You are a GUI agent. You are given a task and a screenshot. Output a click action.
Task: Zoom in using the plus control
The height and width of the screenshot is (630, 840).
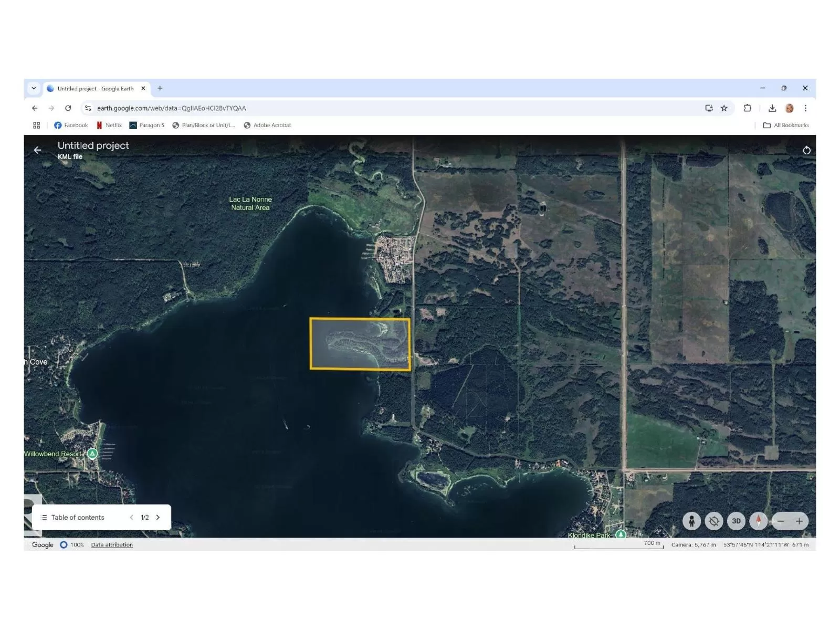tap(800, 521)
